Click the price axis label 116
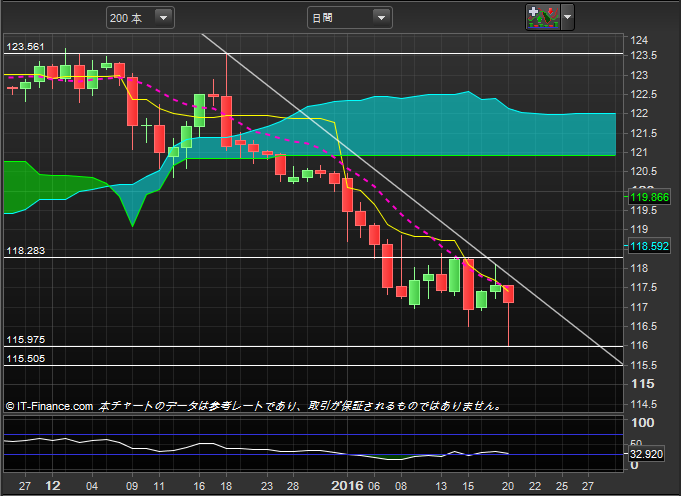 coord(639,345)
